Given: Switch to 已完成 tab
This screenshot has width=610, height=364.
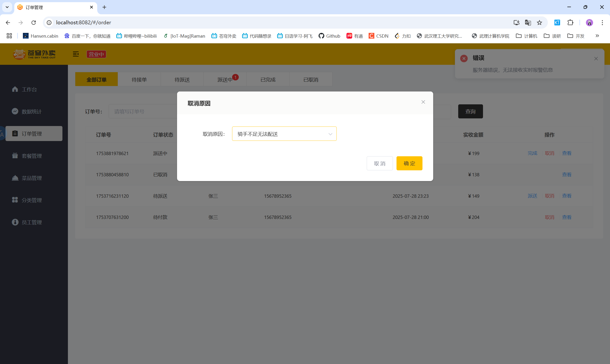Looking at the screenshot, I should [x=268, y=80].
